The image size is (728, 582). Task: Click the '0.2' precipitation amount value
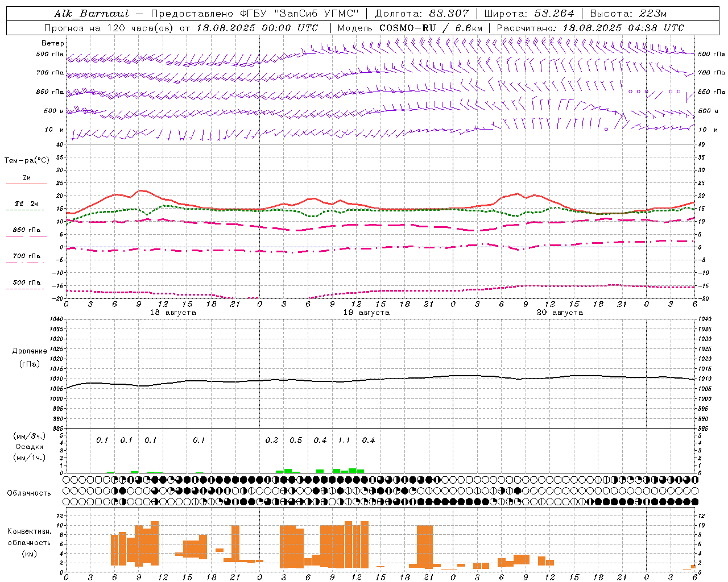[x=272, y=440]
